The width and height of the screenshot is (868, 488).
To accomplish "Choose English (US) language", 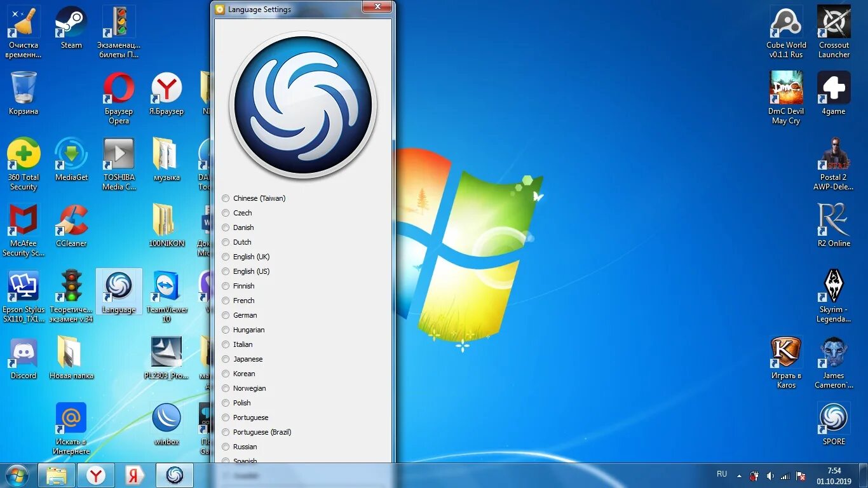I will click(x=246, y=271).
